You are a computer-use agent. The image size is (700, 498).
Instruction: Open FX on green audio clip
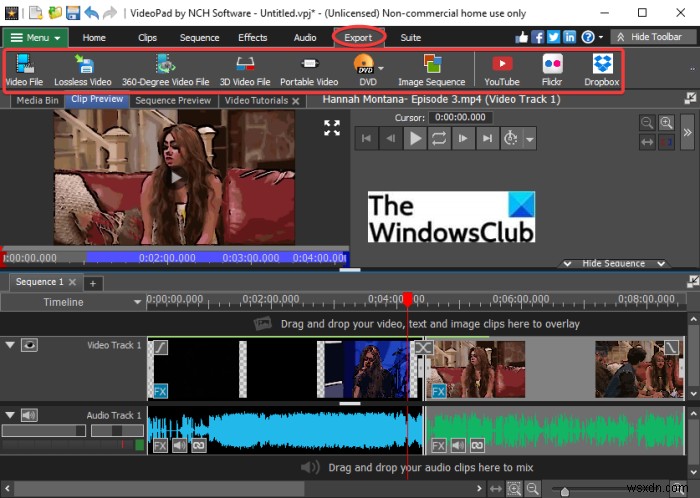tap(439, 445)
